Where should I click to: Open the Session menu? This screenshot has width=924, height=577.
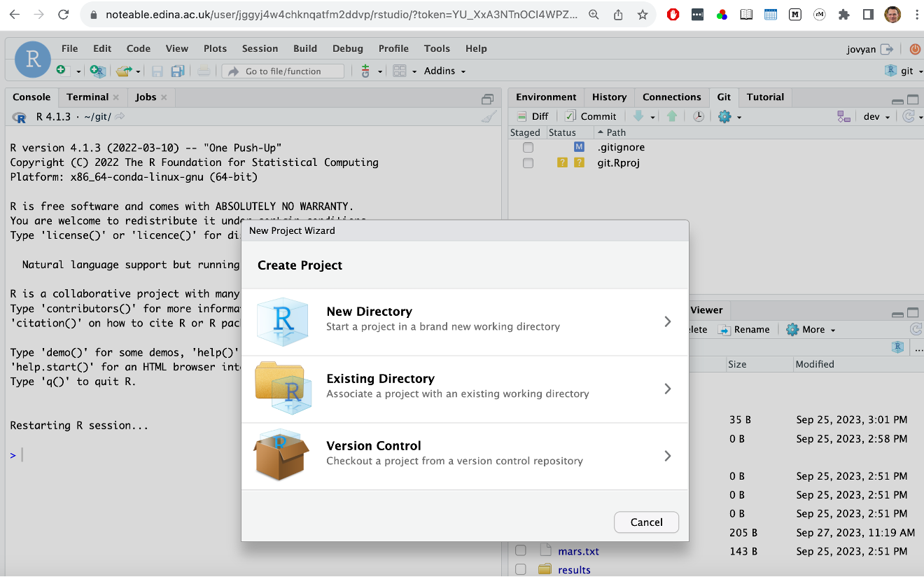260,48
